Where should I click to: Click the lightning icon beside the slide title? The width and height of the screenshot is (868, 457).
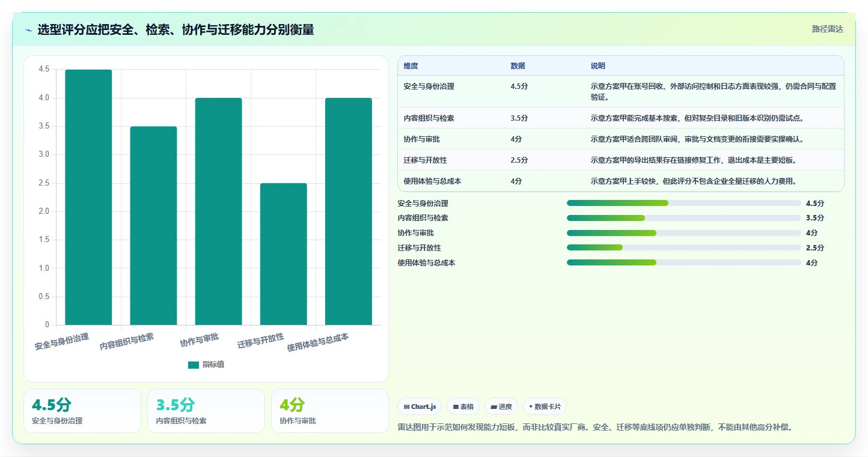[28, 30]
